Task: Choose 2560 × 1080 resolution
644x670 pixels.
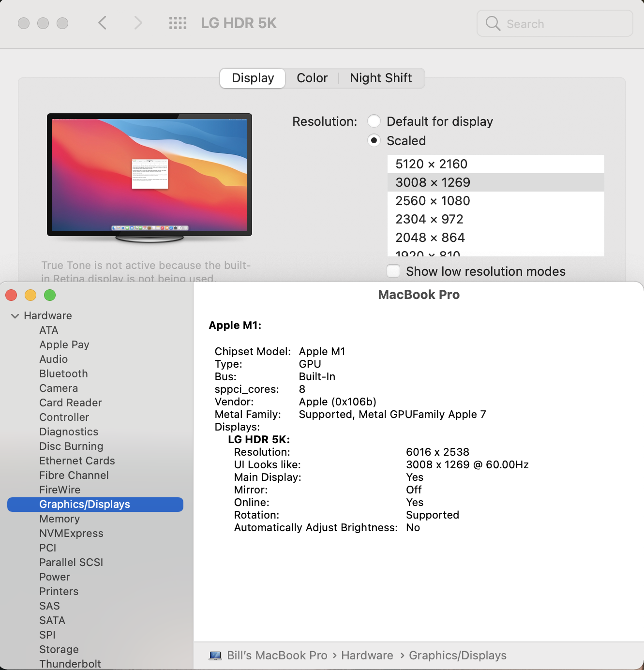Action: pyautogui.click(x=496, y=201)
